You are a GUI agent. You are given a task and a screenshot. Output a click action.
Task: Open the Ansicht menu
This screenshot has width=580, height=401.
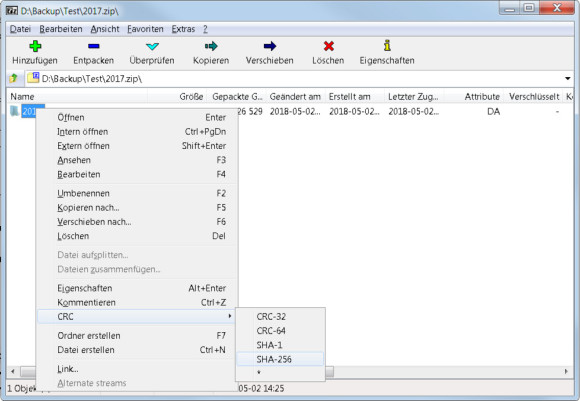(x=105, y=29)
